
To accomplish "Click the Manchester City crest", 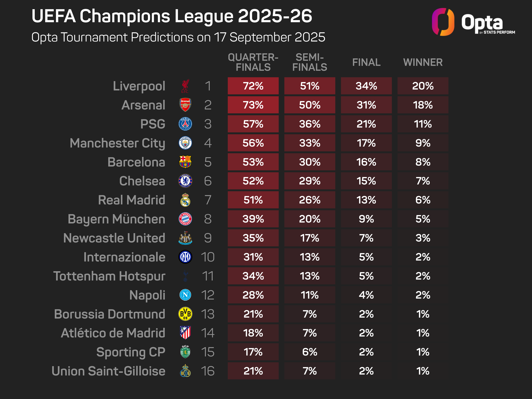I will pyautogui.click(x=185, y=143).
